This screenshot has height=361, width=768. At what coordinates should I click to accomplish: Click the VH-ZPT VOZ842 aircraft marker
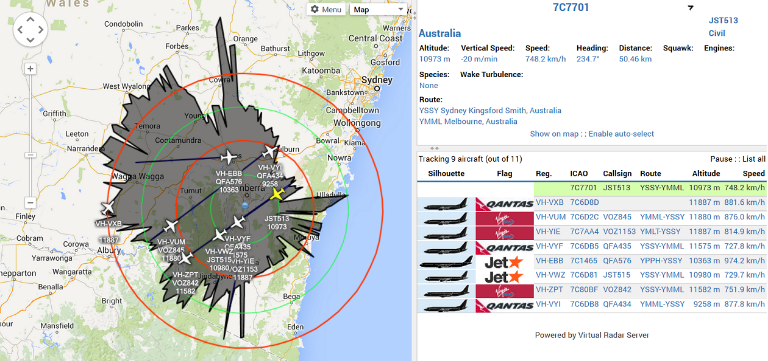(x=185, y=258)
